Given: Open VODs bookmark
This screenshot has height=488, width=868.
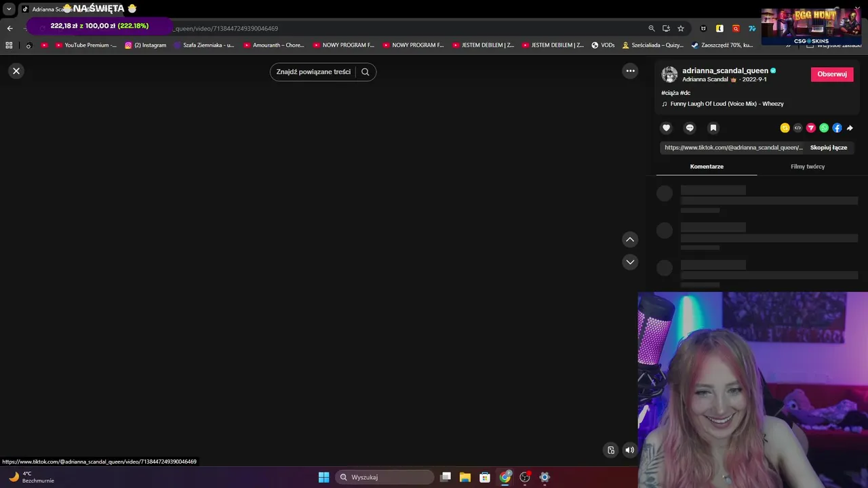Looking at the screenshot, I should point(603,45).
